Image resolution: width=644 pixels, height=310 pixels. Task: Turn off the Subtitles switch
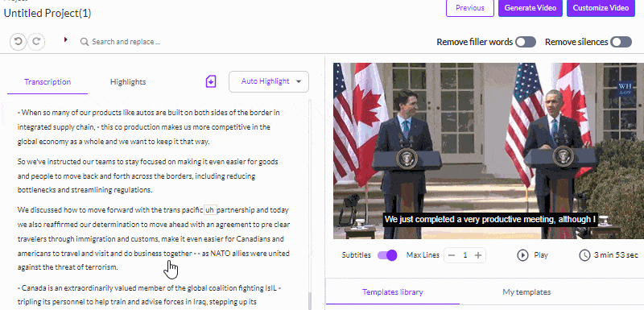pyautogui.click(x=387, y=255)
